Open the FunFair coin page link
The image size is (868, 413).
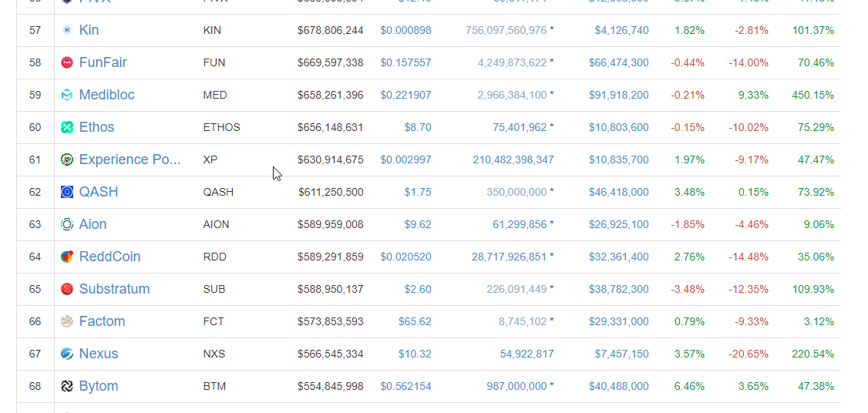(103, 62)
